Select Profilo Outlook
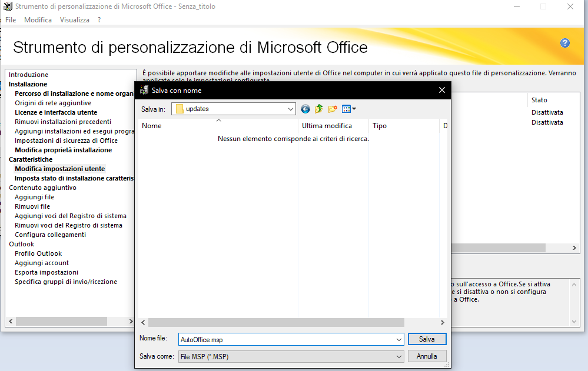The image size is (588, 371). click(x=38, y=254)
